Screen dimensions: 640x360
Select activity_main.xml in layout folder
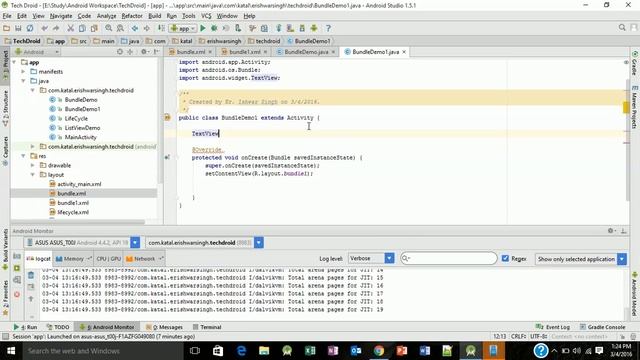pyautogui.click(x=79, y=184)
